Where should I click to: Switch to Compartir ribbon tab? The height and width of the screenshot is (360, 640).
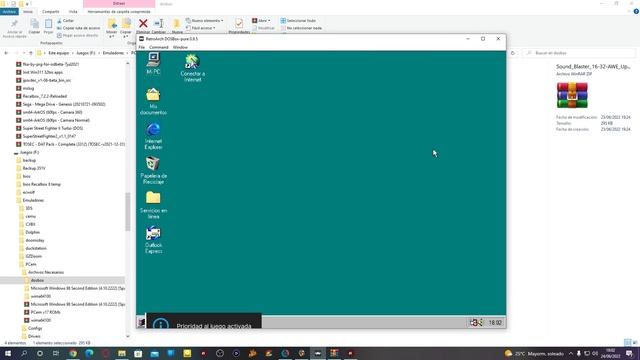[51, 12]
